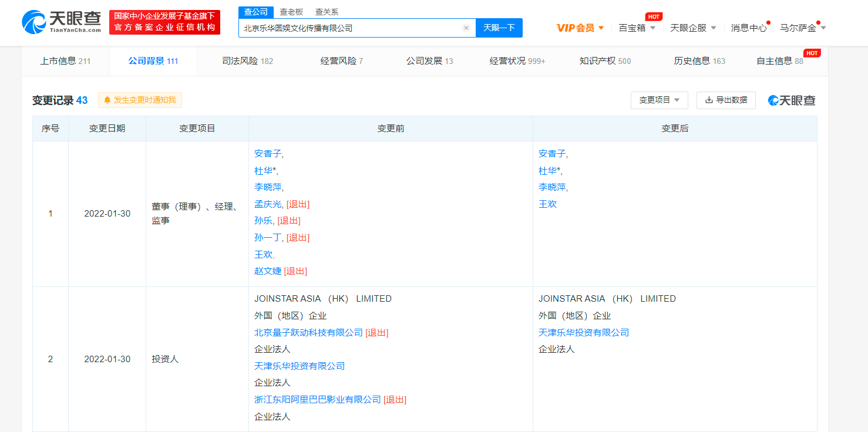868x432 pixels.
Task: Click inside the company search input field
Action: tap(352, 28)
